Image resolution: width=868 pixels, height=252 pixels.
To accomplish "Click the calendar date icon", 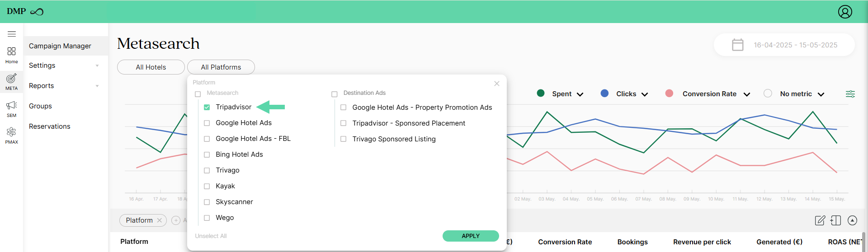I will click(738, 45).
